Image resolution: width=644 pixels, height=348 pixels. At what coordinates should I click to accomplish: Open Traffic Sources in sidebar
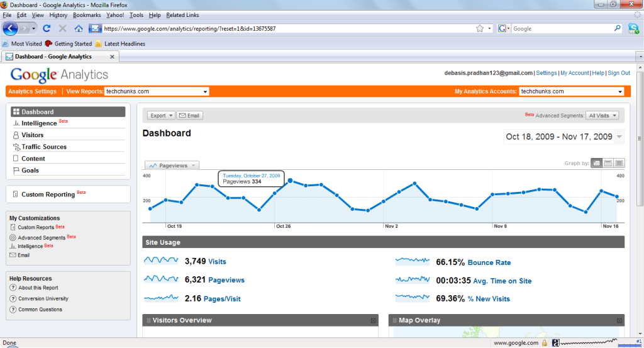pyautogui.click(x=44, y=147)
